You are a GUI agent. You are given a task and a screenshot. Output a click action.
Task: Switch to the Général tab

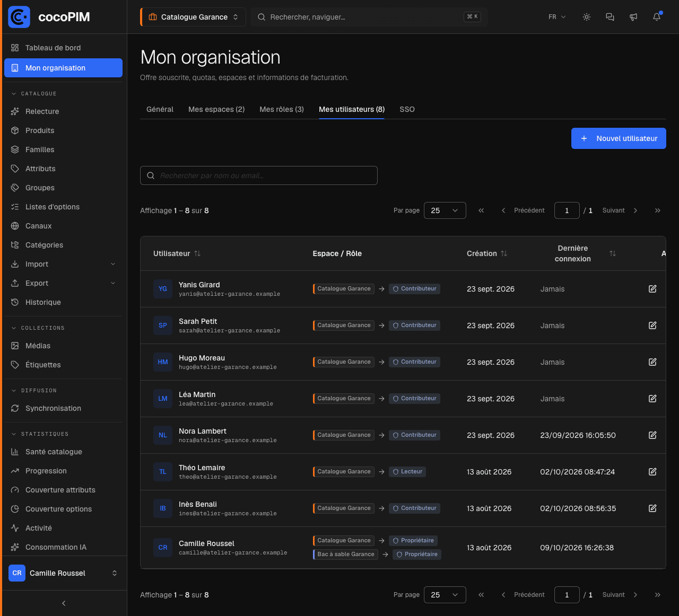(x=160, y=109)
